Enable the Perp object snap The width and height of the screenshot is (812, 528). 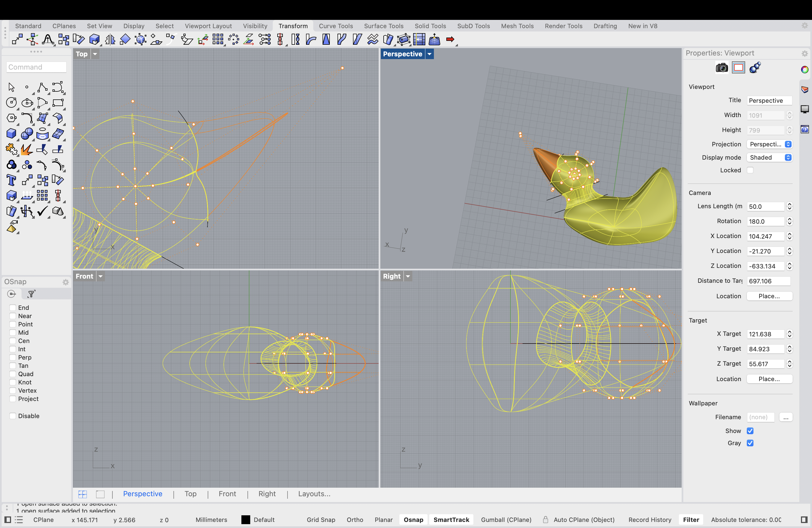pyautogui.click(x=13, y=357)
